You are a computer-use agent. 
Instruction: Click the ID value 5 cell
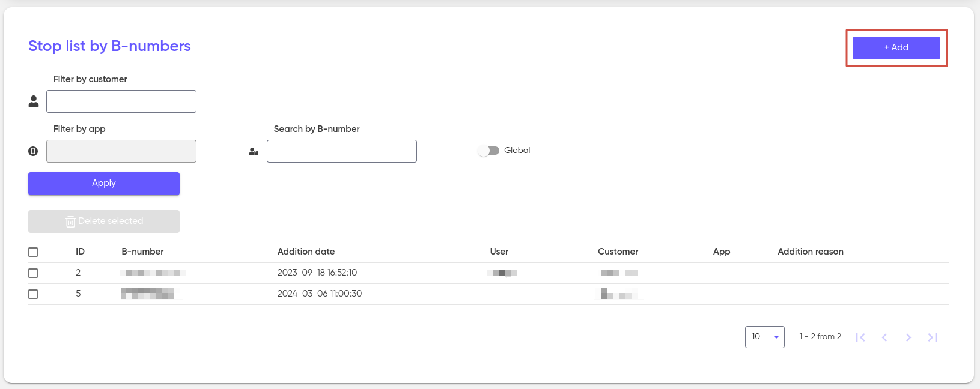coord(78,294)
